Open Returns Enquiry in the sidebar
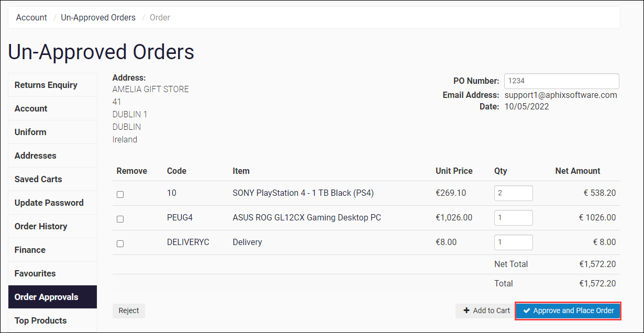 46,85
